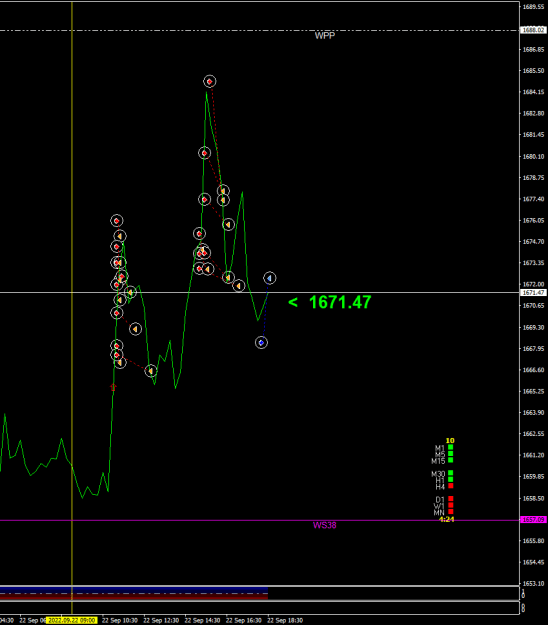Select the blue bar in indicator subwindow

(134, 589)
